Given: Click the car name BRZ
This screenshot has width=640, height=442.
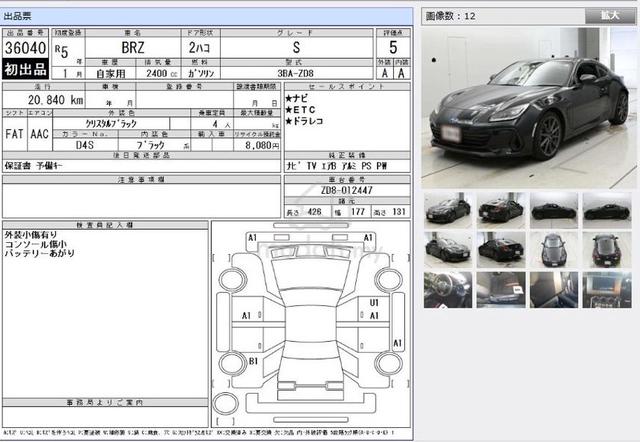Looking at the screenshot, I should point(133,48).
